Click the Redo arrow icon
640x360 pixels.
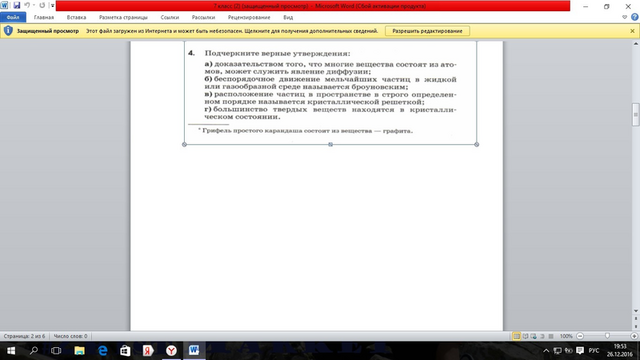coord(42,5)
